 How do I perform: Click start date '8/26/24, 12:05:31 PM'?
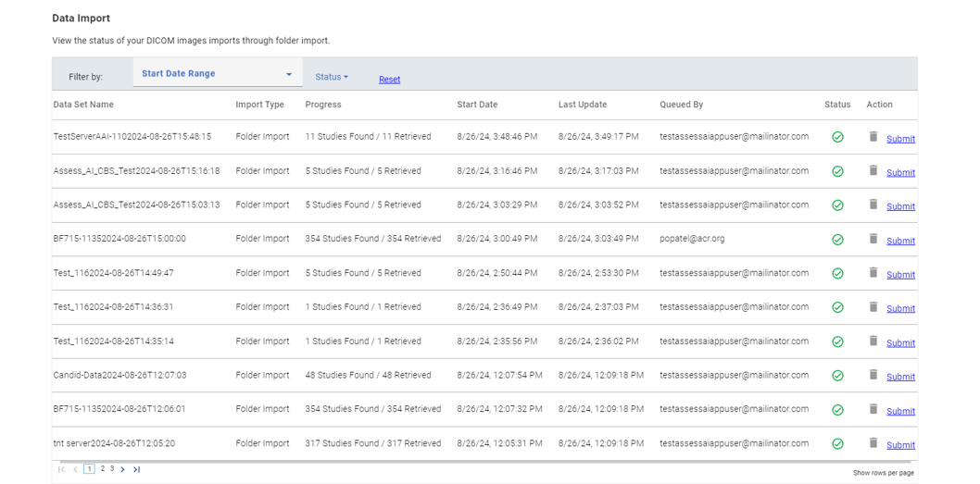(x=499, y=442)
